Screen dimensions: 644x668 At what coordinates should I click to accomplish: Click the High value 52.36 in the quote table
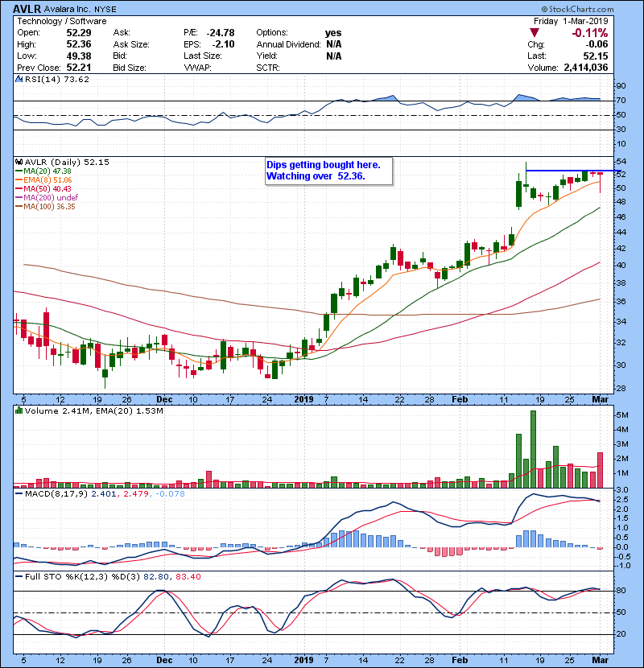click(x=78, y=44)
